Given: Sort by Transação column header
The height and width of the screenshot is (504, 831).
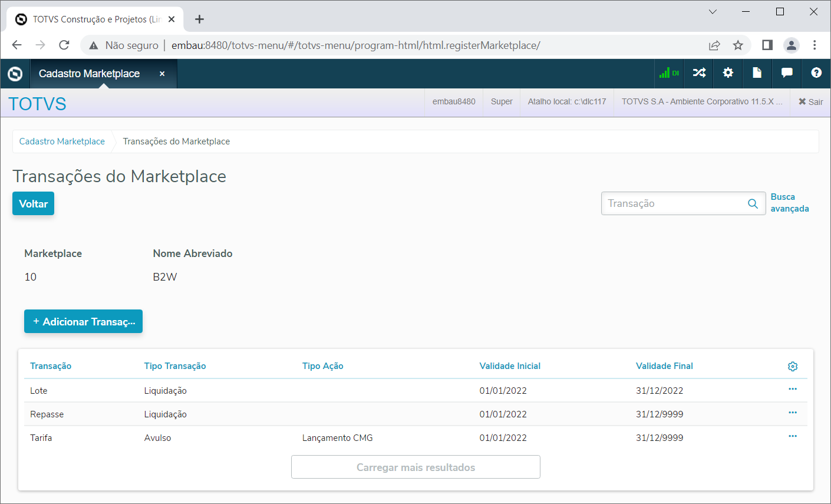Looking at the screenshot, I should pyautogui.click(x=51, y=366).
